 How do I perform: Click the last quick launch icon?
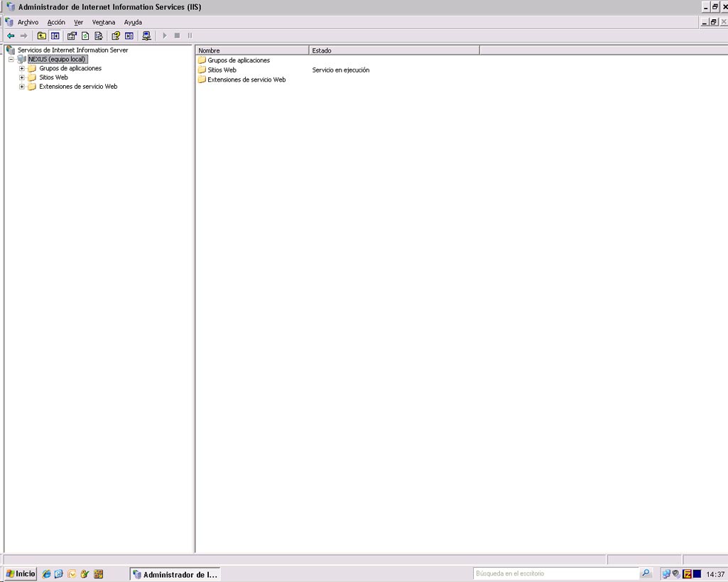99,574
